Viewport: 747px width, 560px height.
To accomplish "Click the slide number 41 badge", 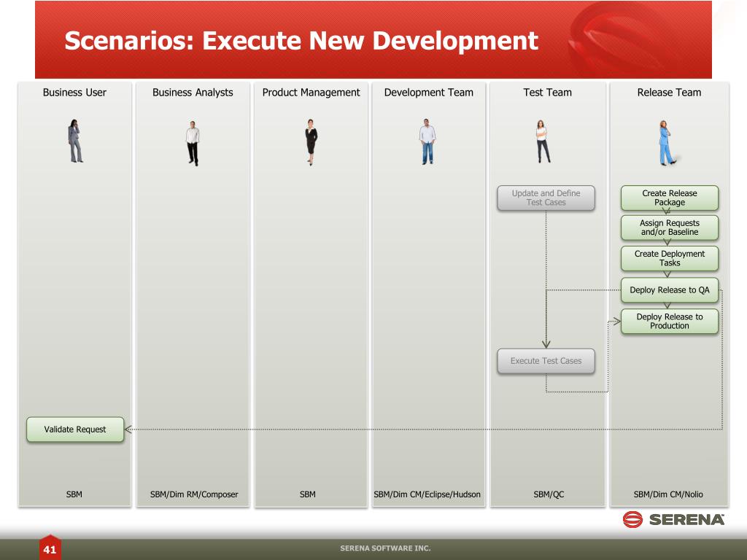I will [x=50, y=547].
